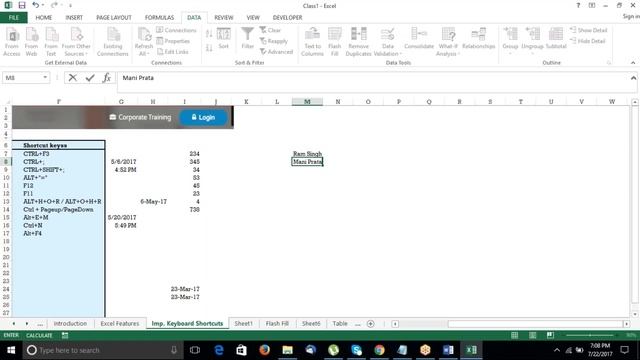
Task: Open the Excel Features sheet tab
Action: [x=120, y=323]
